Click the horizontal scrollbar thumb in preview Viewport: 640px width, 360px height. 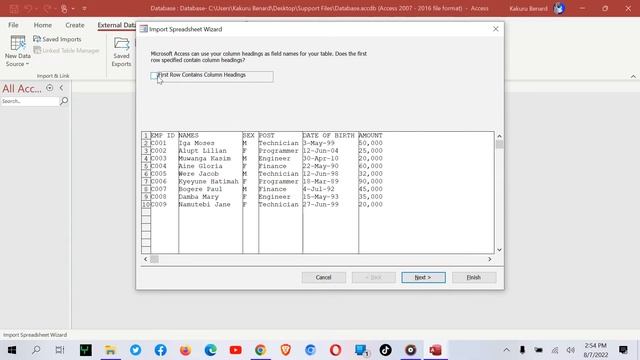tap(154, 259)
